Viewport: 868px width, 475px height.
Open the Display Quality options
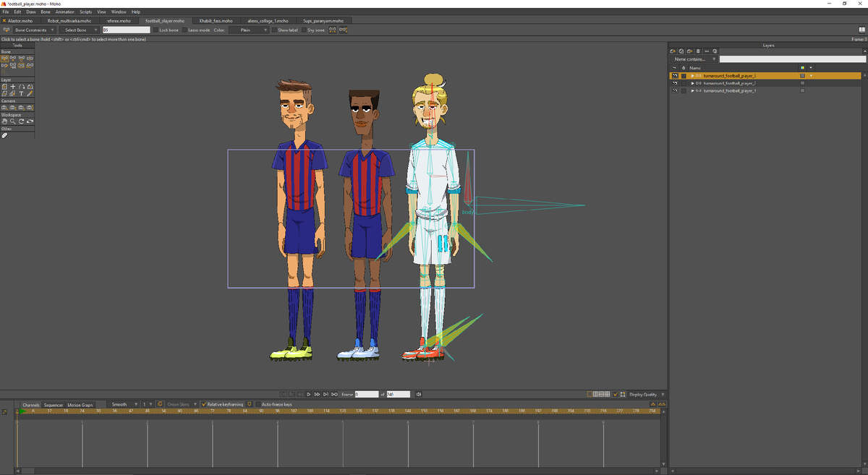click(646, 394)
